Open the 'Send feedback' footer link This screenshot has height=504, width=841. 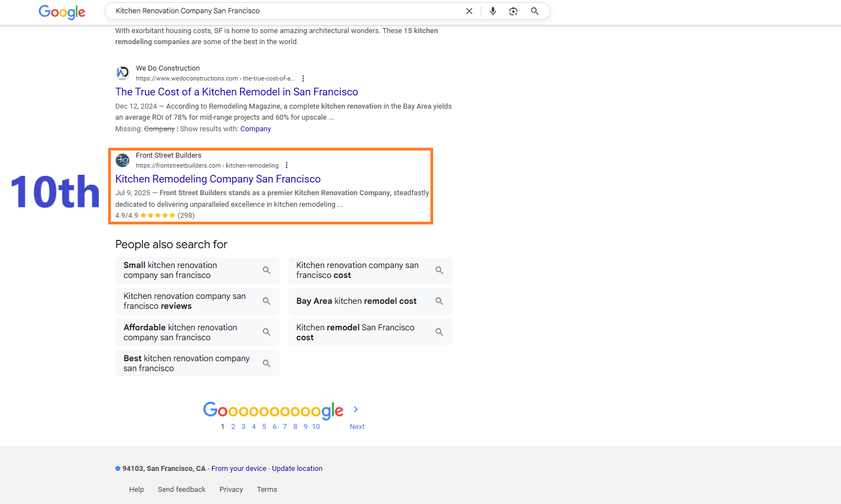pos(182,490)
